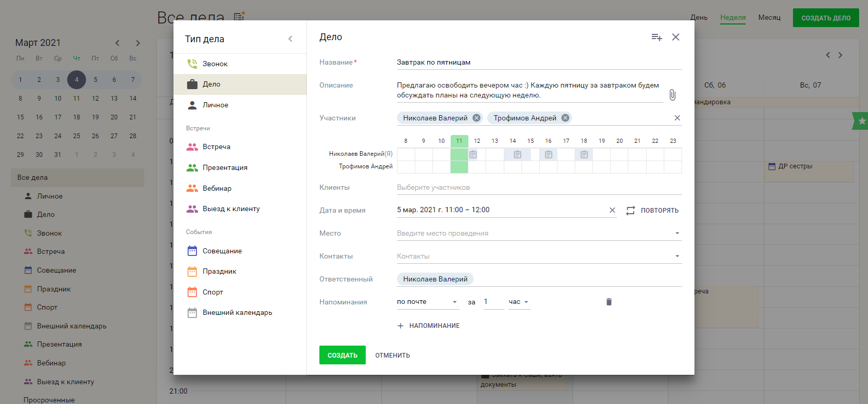
Task: Choose the Спорт calendar icon in type list
Action: (192, 292)
